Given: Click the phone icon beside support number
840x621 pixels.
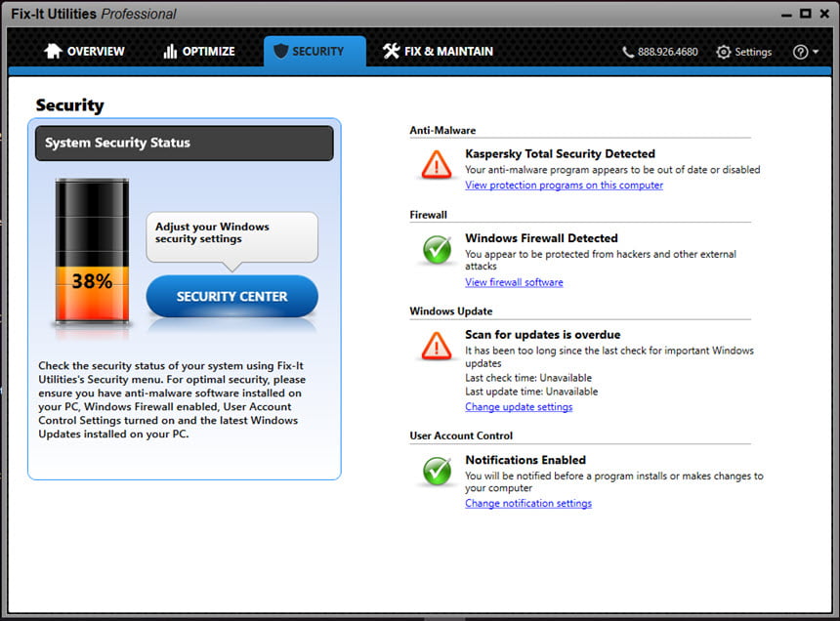Looking at the screenshot, I should [628, 52].
